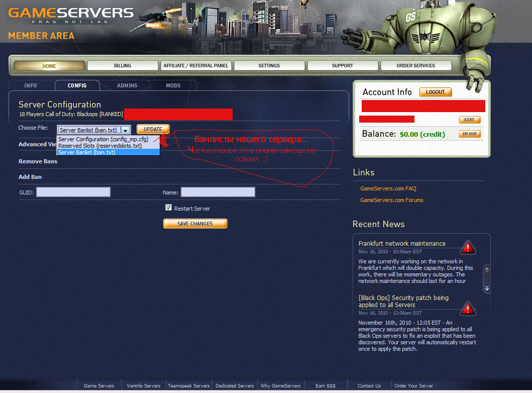Image resolution: width=532 pixels, height=393 pixels.
Task: Click the SAVE CHANGES button
Action: (x=195, y=224)
